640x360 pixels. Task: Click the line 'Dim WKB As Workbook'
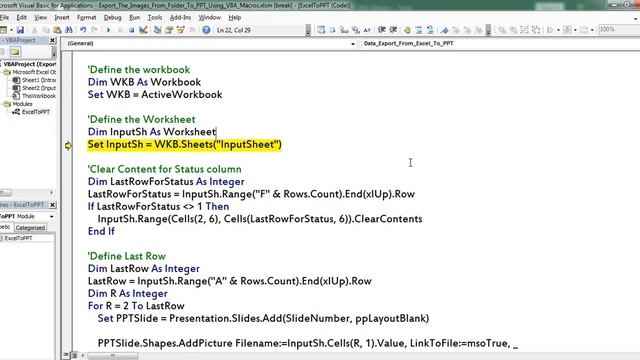pos(144,82)
